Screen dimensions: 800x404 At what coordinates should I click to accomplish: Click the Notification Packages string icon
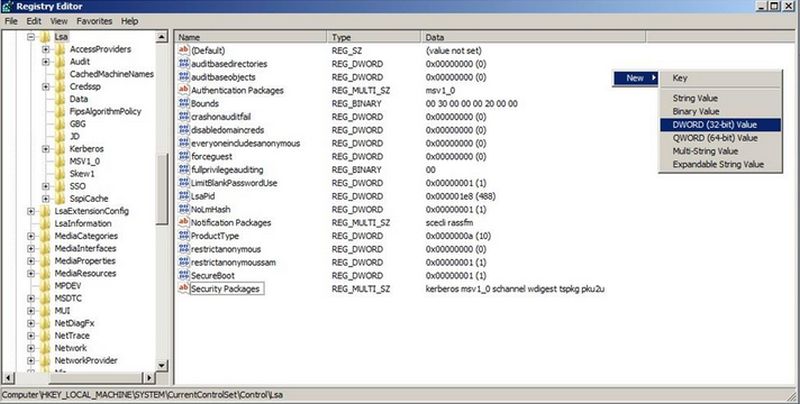point(184,222)
